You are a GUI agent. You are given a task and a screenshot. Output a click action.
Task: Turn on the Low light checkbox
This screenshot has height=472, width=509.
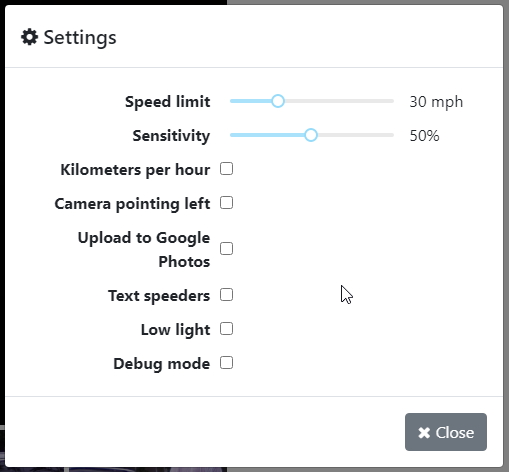(226, 329)
